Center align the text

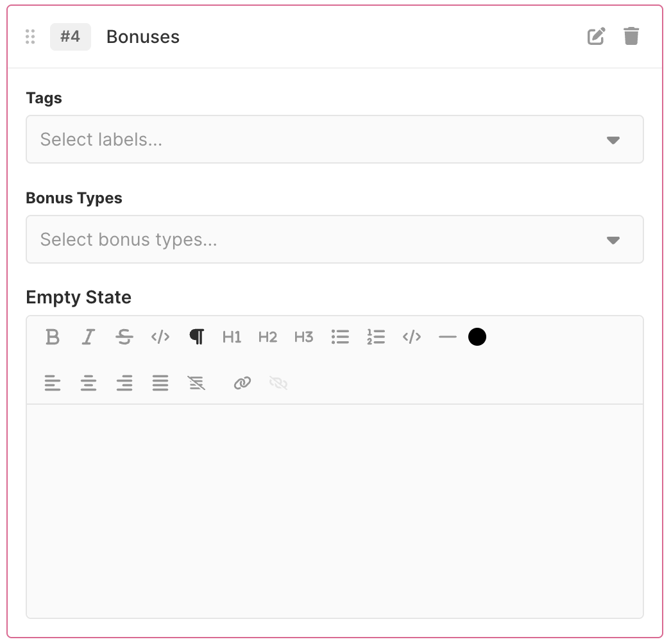89,384
